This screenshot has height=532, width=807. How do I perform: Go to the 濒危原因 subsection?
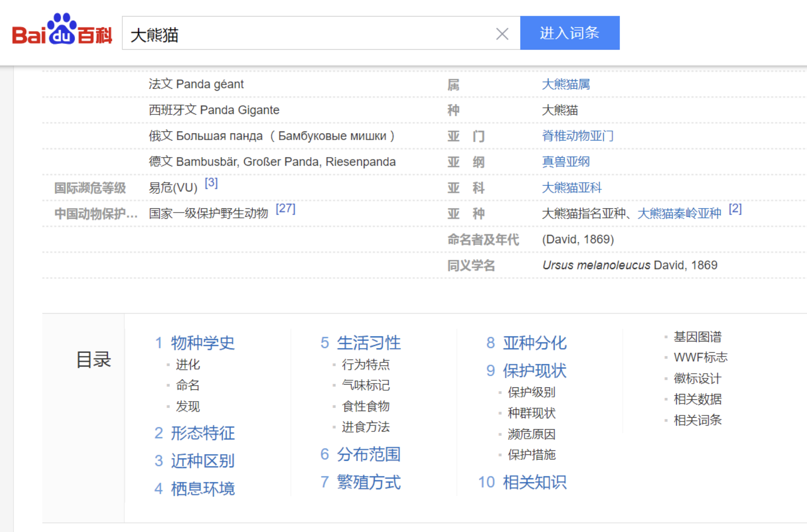532,434
